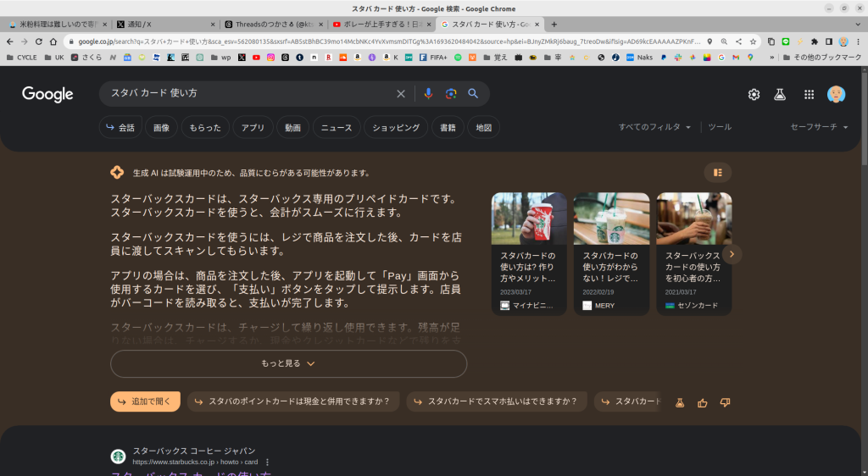This screenshot has height=476, width=868.
Task: Select the ショッピング filter tab
Action: (396, 128)
